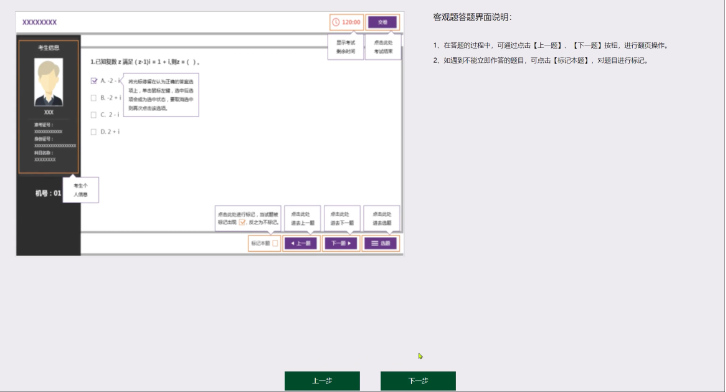The image size is (726, 392).
Task: Click the 客观题答题界面说明 heading
Action: coord(472,18)
